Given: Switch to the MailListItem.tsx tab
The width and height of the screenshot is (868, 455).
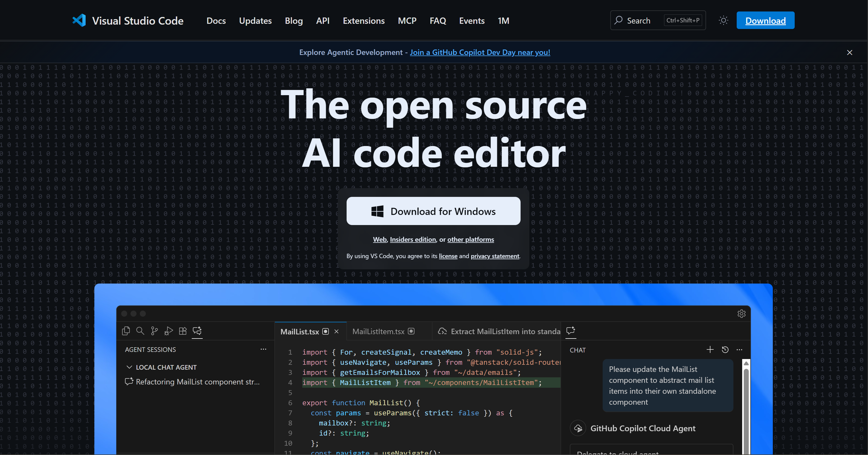Looking at the screenshot, I should 389,331.
